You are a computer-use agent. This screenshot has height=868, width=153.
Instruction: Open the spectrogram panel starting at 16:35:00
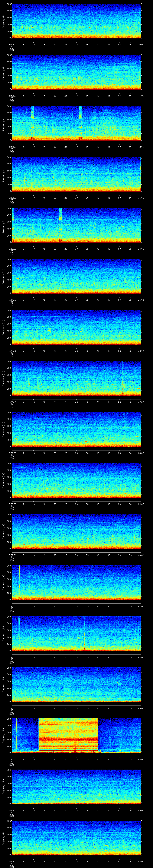76,327
